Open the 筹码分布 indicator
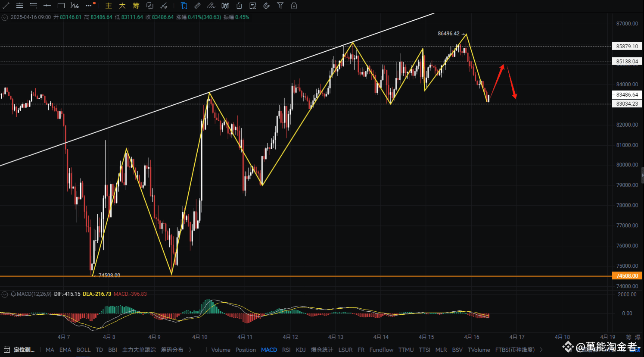The width and height of the screenshot is (644, 357). 172,350
